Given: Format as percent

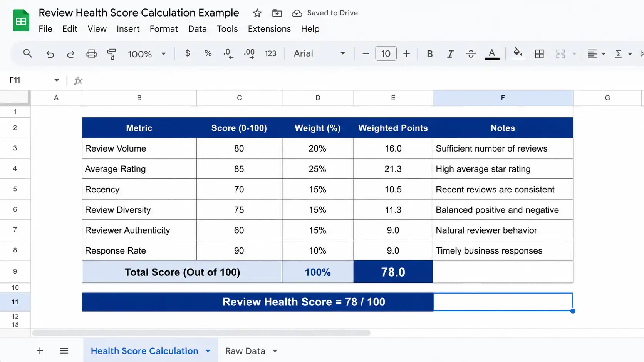Looking at the screenshot, I should 208,53.
